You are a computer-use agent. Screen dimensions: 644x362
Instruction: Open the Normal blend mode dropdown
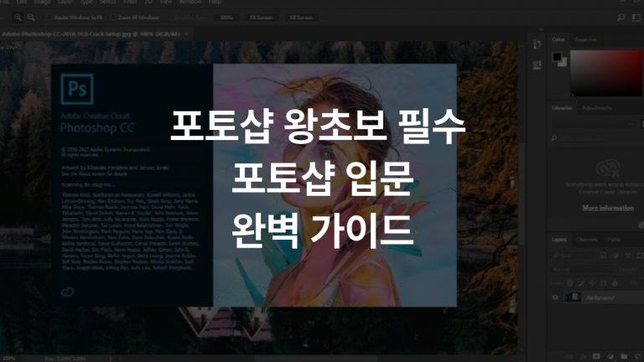click(582, 269)
